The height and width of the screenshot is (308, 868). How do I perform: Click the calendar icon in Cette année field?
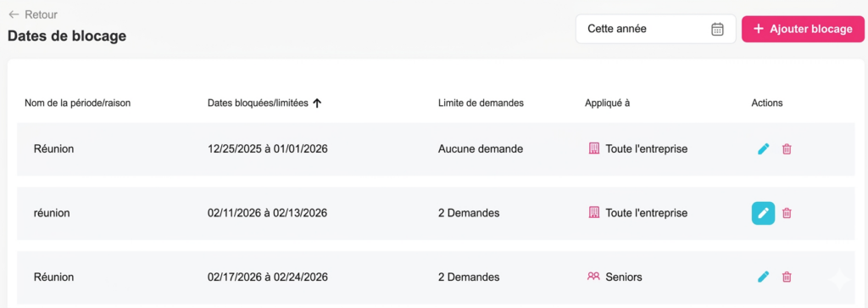click(717, 30)
